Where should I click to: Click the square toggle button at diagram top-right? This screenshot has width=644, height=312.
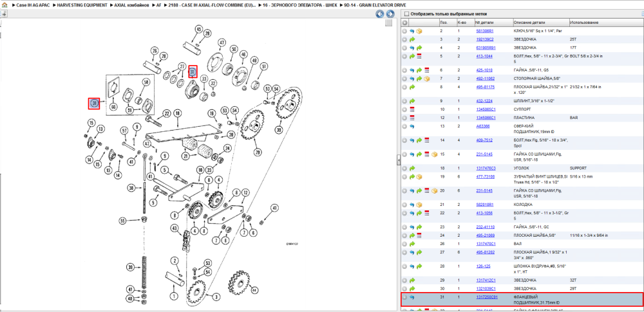point(388,23)
